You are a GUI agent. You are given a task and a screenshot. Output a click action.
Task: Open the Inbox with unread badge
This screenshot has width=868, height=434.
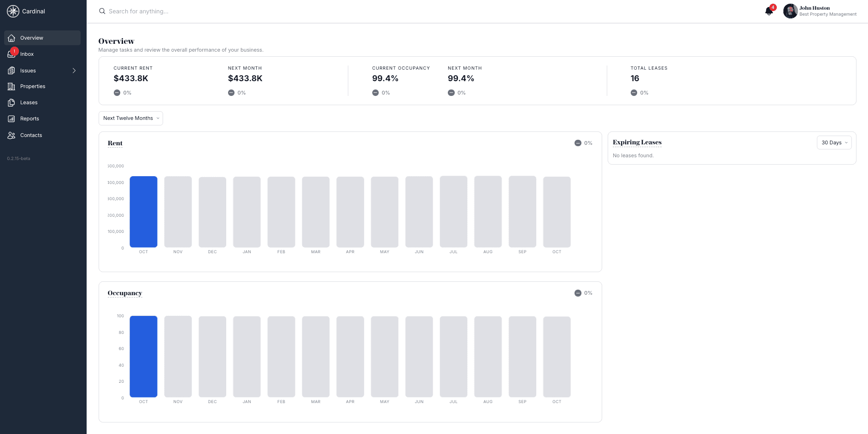(11, 54)
